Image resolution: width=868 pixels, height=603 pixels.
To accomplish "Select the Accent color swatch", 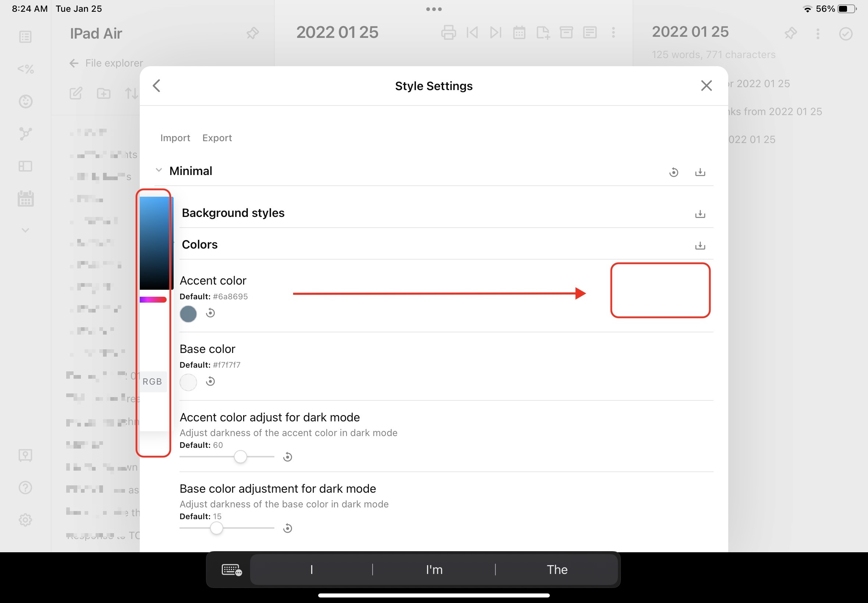I will 188,314.
